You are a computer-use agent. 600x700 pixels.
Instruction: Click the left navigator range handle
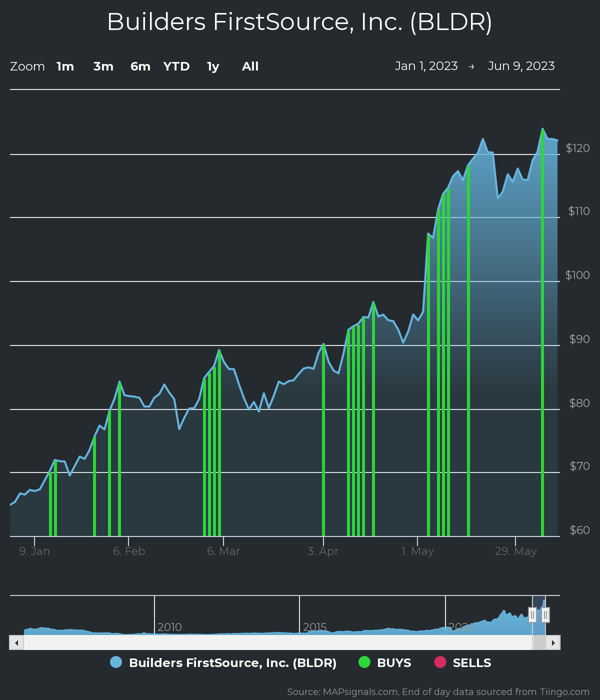coord(532,615)
